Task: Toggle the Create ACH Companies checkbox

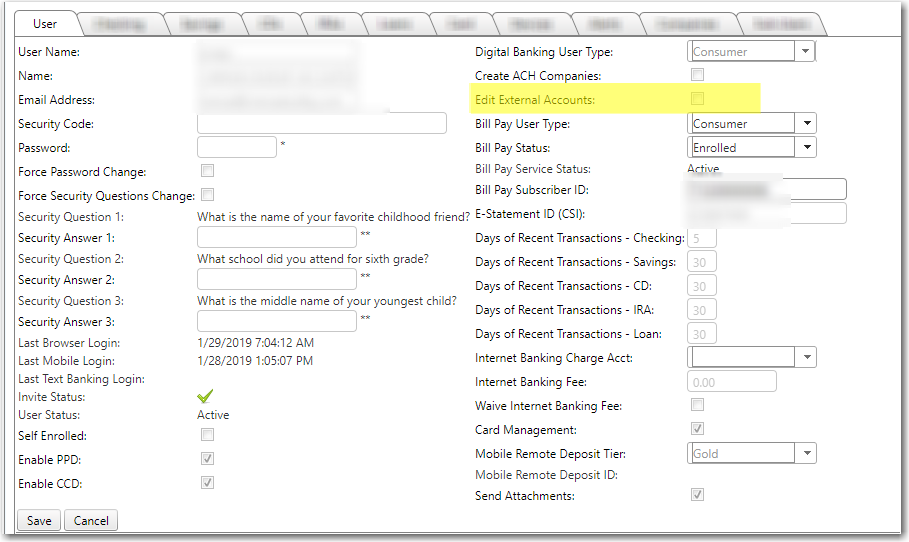Action: coord(698,75)
